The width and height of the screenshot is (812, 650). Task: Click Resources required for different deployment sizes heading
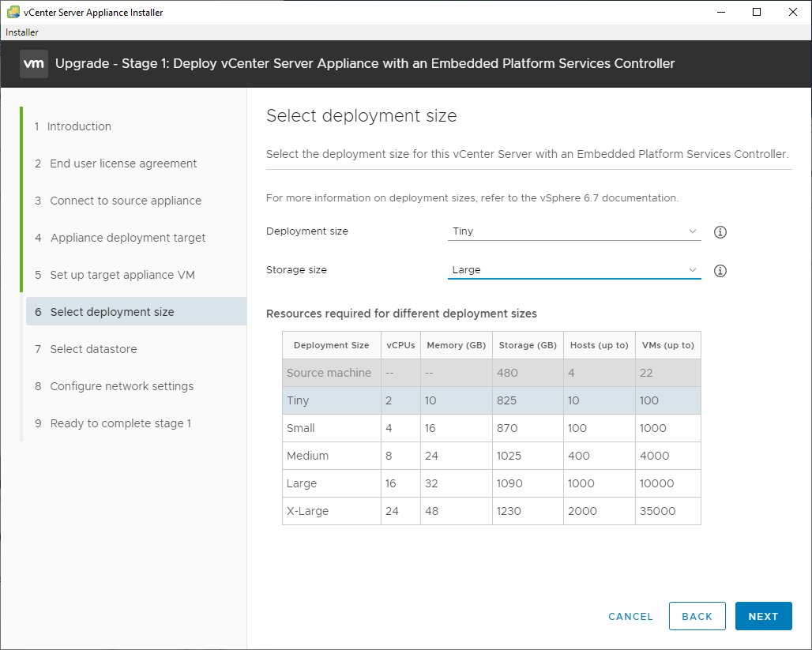click(401, 314)
